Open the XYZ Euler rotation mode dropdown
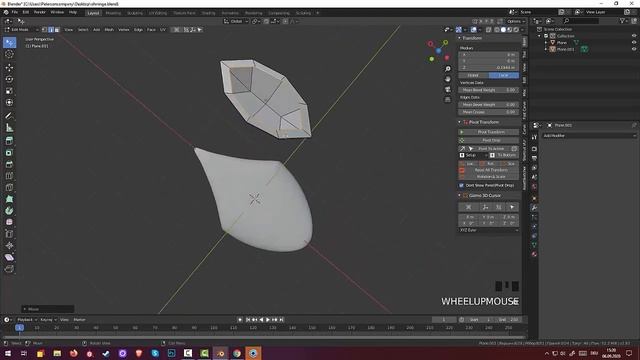Viewport: 640px width, 360px height. pyautogui.click(x=489, y=230)
